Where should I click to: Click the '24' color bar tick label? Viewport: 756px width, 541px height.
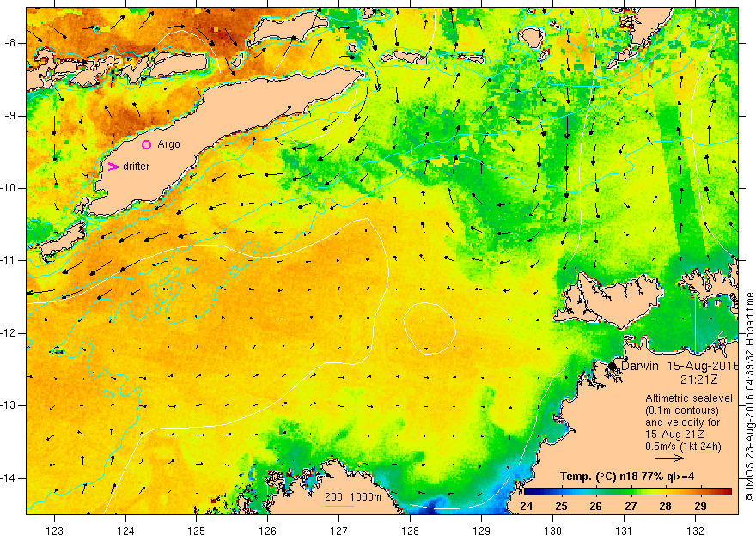[x=527, y=507]
